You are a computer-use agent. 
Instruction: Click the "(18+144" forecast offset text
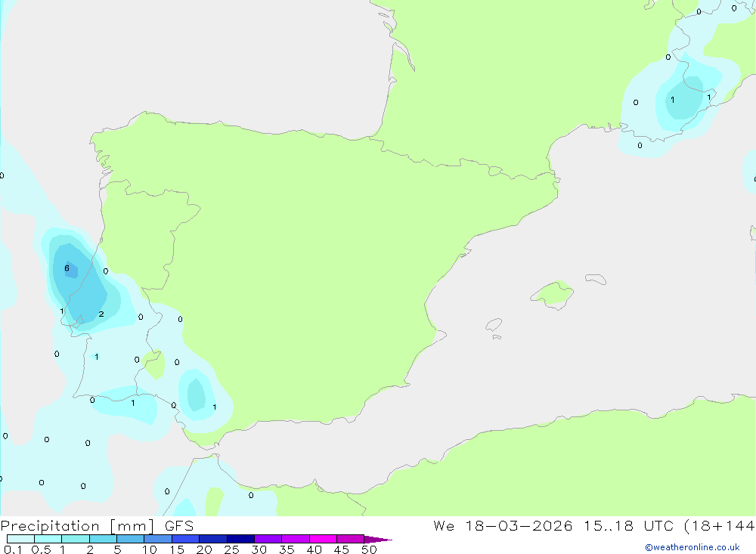pyautogui.click(x=720, y=526)
